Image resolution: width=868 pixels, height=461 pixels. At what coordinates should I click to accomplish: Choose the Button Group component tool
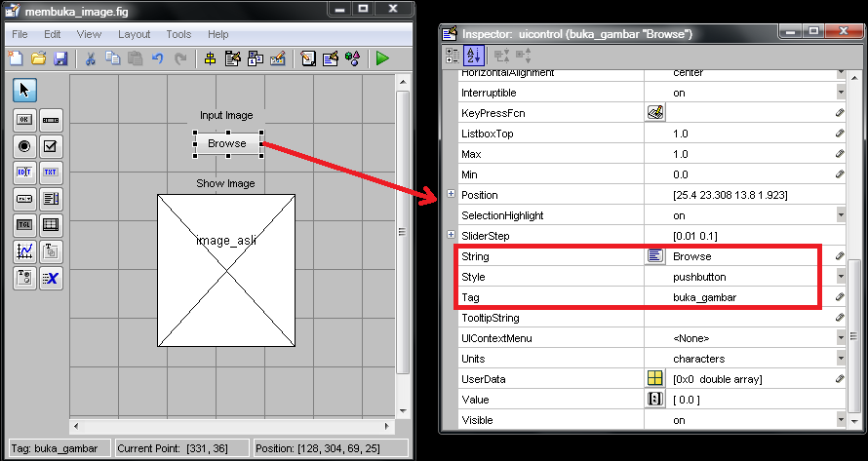[24, 278]
